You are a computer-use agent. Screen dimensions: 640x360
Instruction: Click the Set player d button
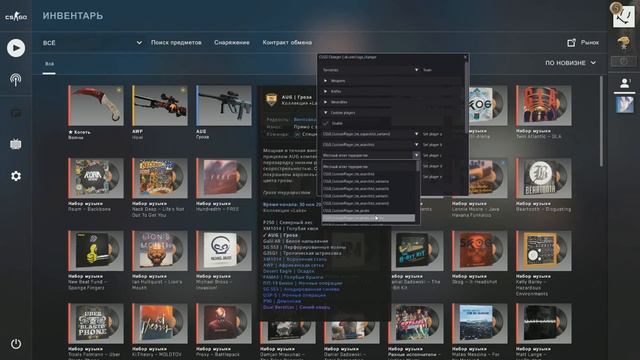tap(432, 166)
